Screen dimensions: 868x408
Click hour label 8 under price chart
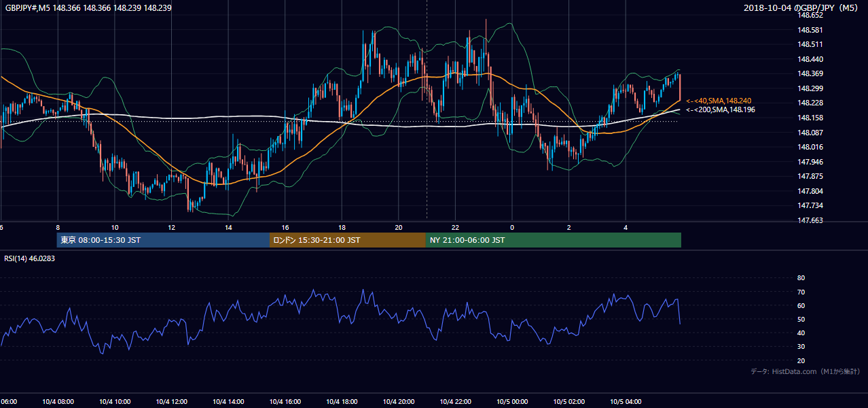click(58, 228)
